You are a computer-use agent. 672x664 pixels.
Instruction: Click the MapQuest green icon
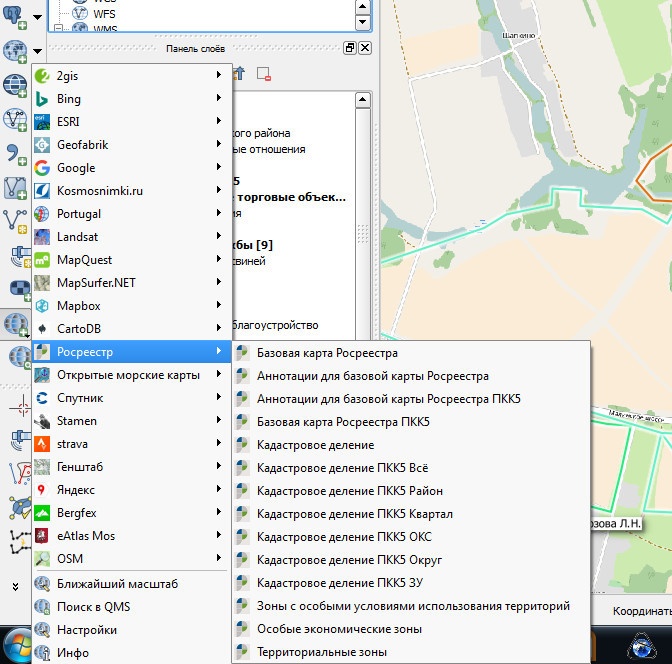42,260
